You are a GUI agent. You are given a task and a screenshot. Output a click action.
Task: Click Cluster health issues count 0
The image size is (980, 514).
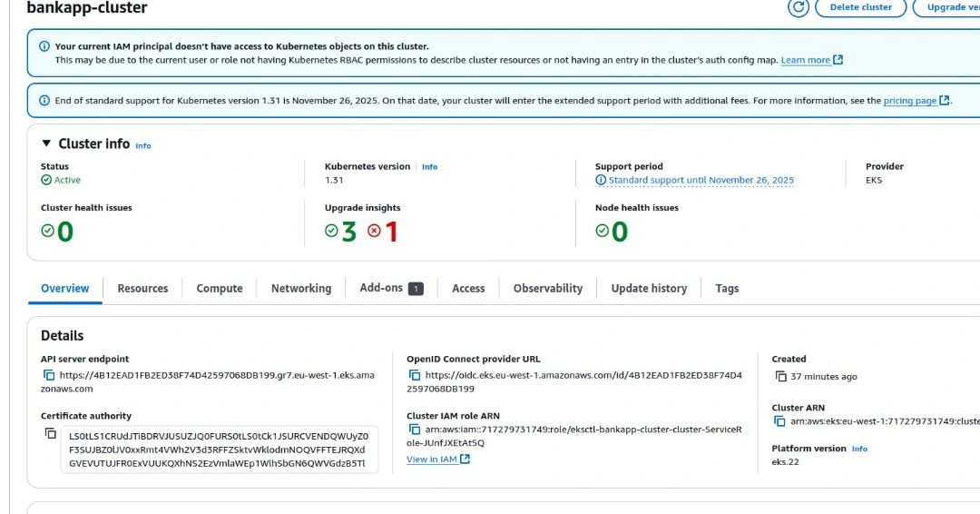coord(65,232)
